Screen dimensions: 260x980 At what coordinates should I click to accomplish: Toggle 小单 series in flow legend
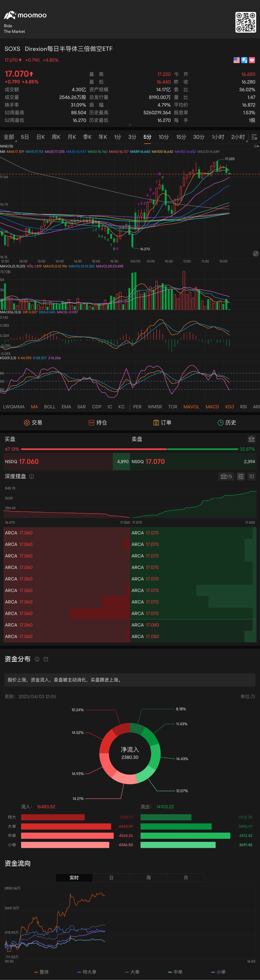pos(218,972)
